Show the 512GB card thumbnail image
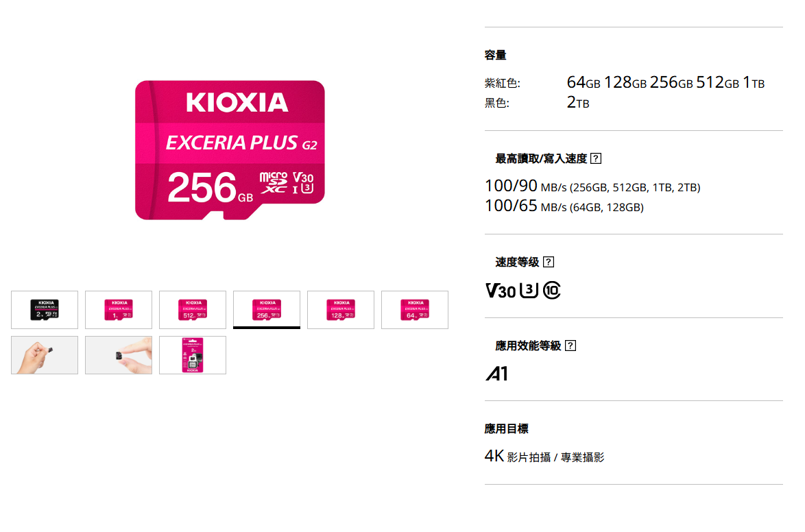Viewport: 805px width, 532px height. click(x=193, y=310)
